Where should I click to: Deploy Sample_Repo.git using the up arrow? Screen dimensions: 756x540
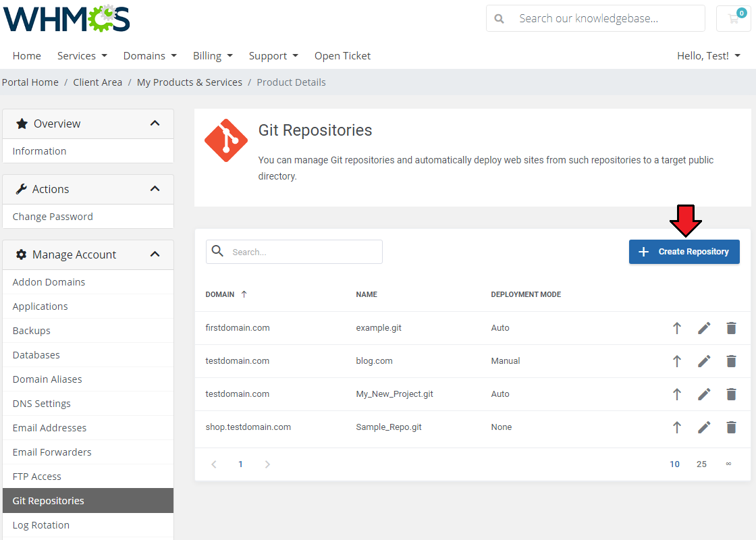(677, 427)
